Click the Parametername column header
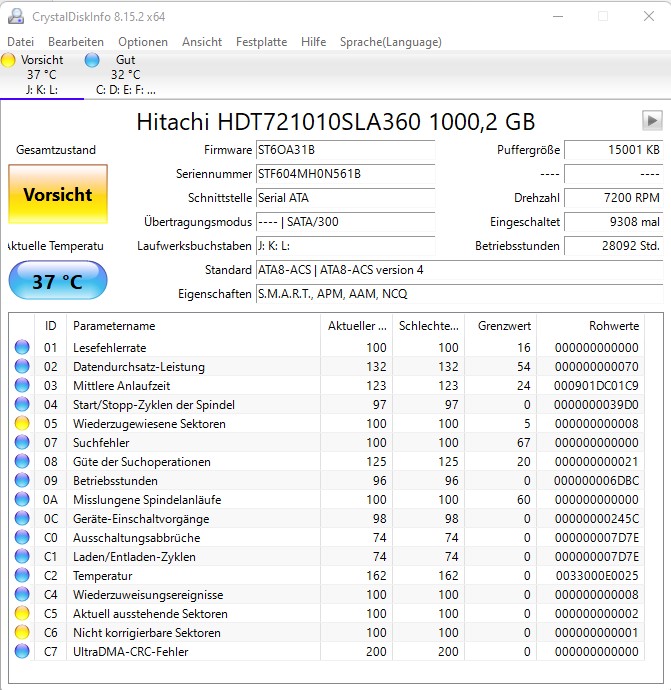671x690 pixels. pyautogui.click(x=194, y=326)
